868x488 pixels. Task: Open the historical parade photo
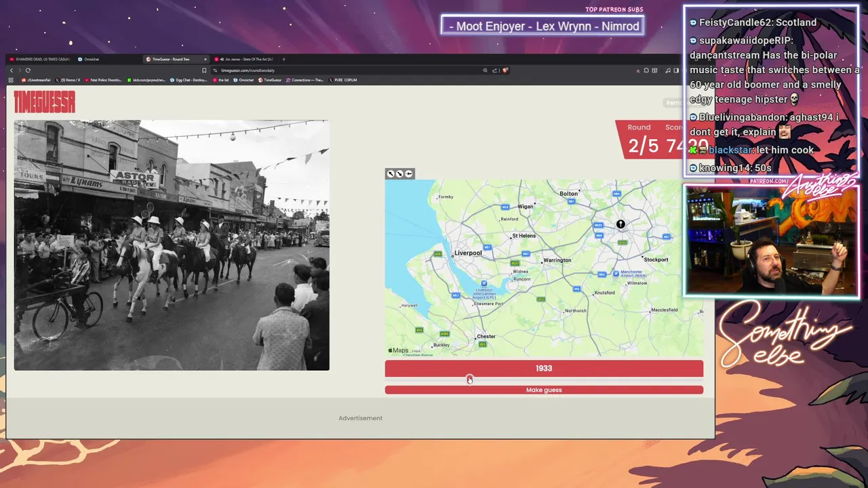[172, 245]
